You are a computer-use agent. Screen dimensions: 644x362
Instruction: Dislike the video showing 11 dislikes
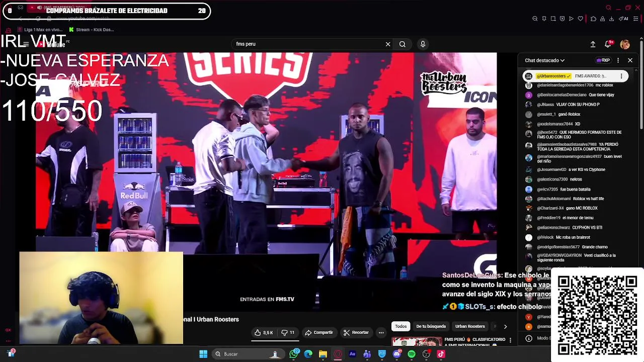click(x=288, y=332)
